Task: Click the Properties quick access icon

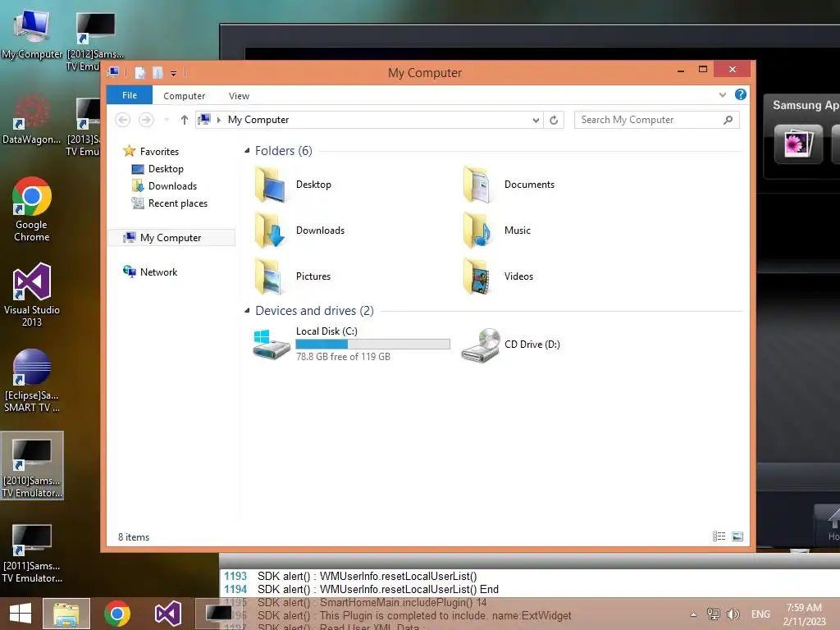Action: pos(140,72)
